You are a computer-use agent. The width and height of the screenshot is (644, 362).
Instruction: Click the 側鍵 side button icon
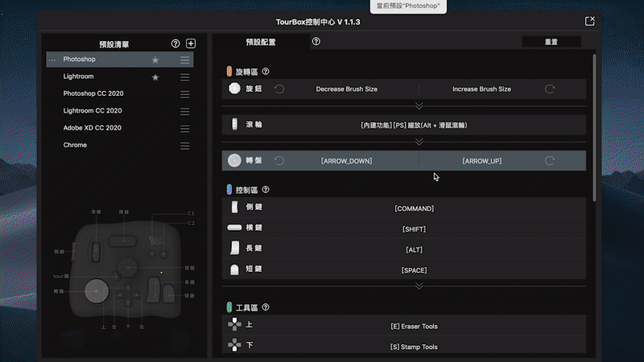(234, 207)
